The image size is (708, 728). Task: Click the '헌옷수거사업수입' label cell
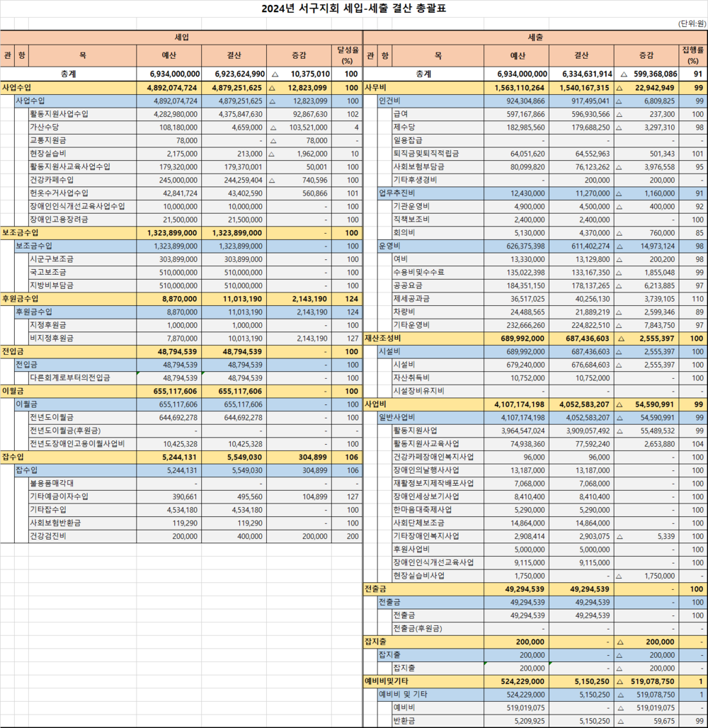pyautogui.click(x=83, y=193)
